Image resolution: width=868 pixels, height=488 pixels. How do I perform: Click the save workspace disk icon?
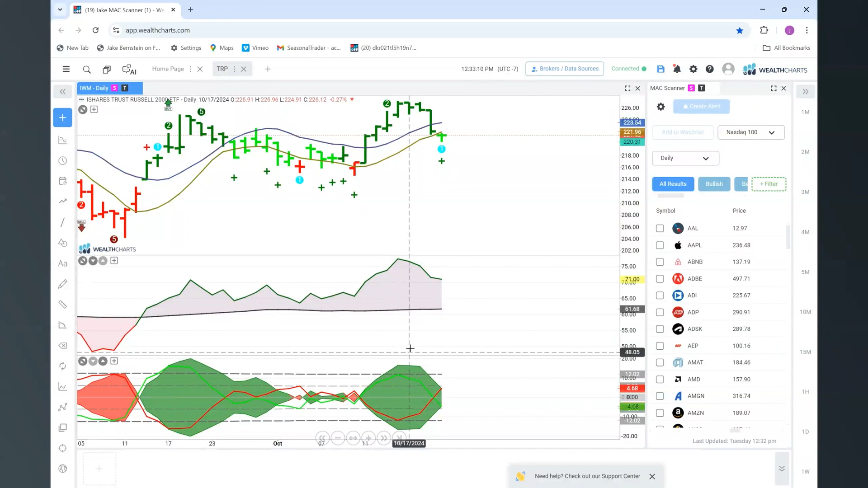(x=660, y=69)
